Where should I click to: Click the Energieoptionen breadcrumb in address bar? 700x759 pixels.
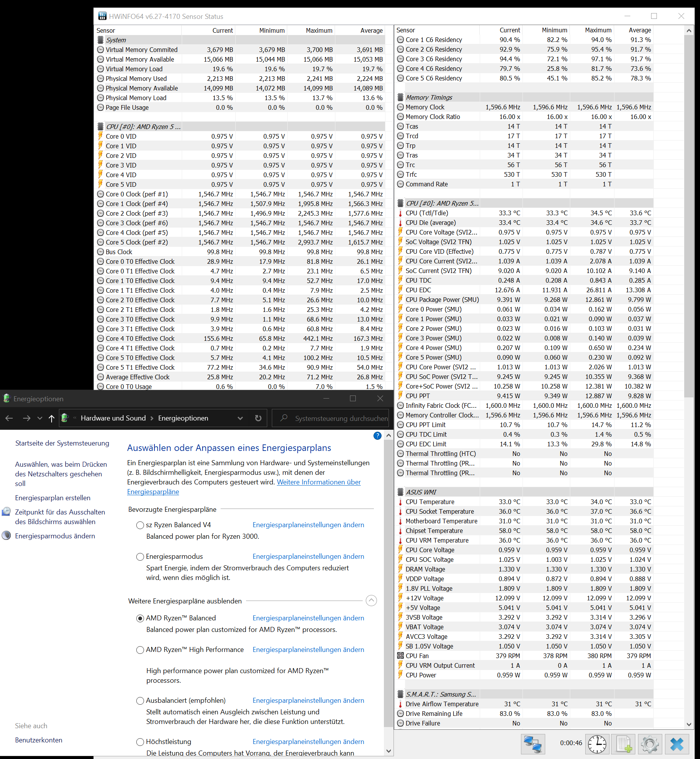click(x=183, y=418)
